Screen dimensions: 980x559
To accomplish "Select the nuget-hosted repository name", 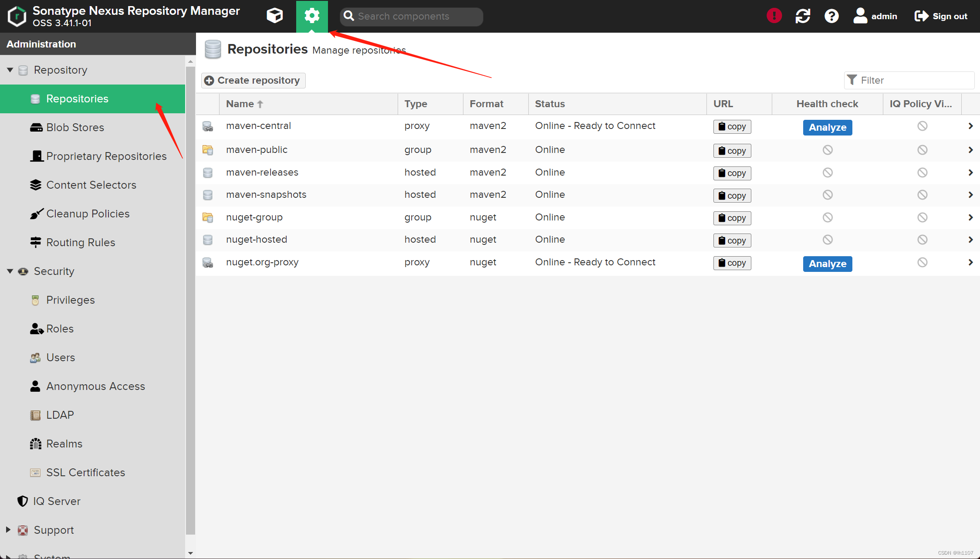I will click(x=257, y=240).
